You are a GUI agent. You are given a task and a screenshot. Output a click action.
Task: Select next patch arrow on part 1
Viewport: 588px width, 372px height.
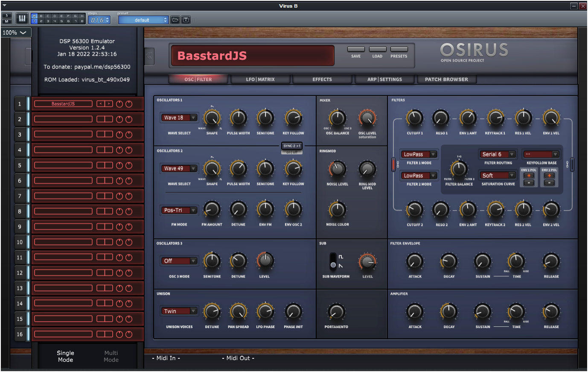point(109,104)
